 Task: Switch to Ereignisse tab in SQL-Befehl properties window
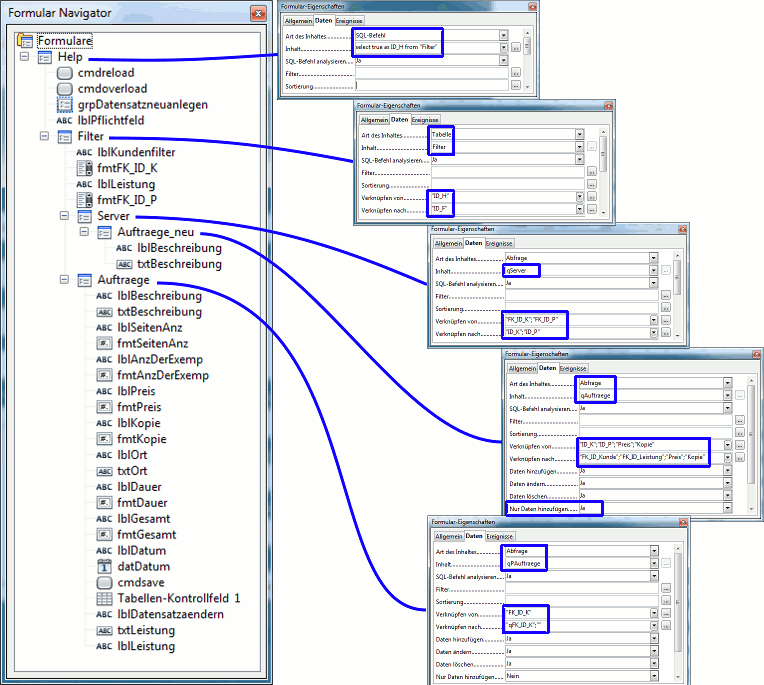tap(350, 20)
